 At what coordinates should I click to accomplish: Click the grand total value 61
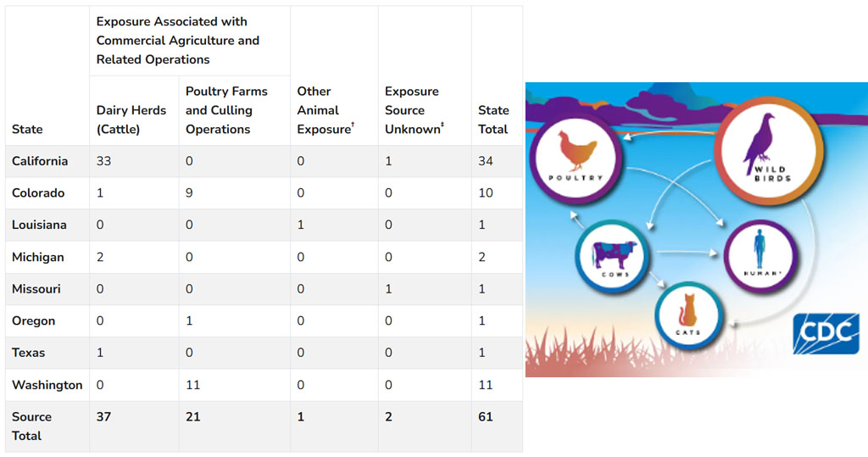click(x=486, y=417)
